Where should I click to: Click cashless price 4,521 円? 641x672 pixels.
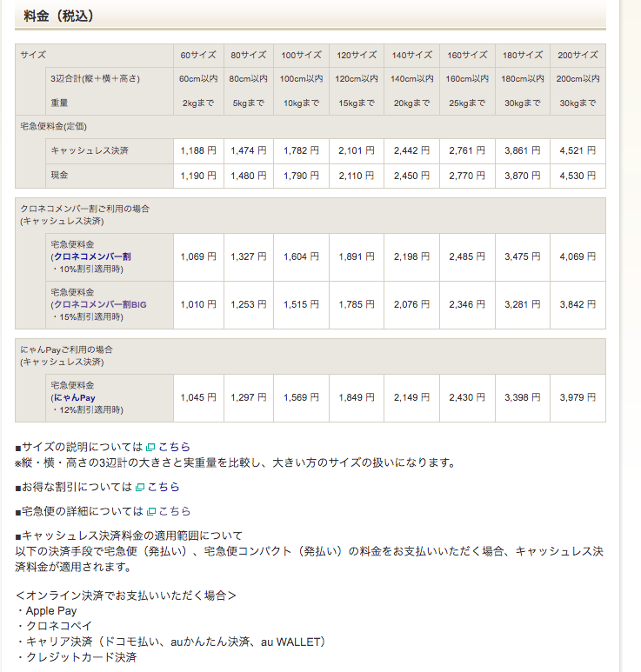pos(578,151)
